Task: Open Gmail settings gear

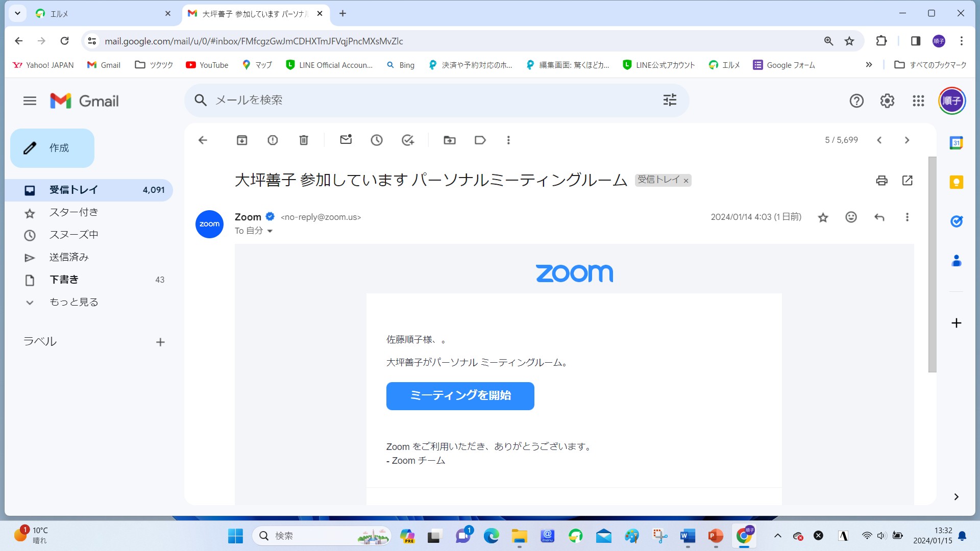Action: [887, 101]
